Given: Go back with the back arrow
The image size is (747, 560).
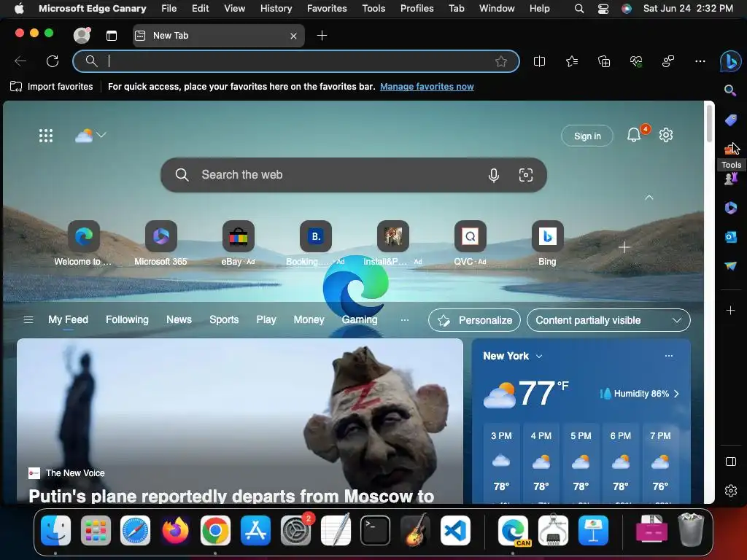Looking at the screenshot, I should (20, 61).
